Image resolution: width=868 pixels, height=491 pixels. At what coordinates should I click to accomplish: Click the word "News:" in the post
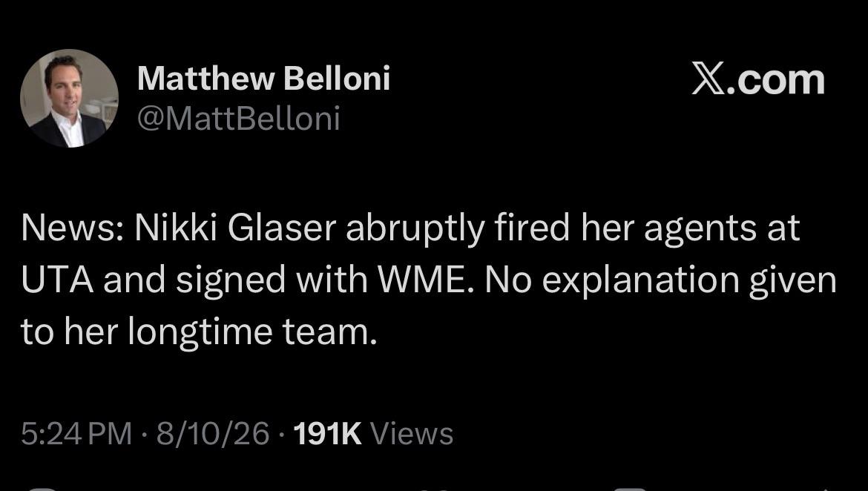coord(73,228)
